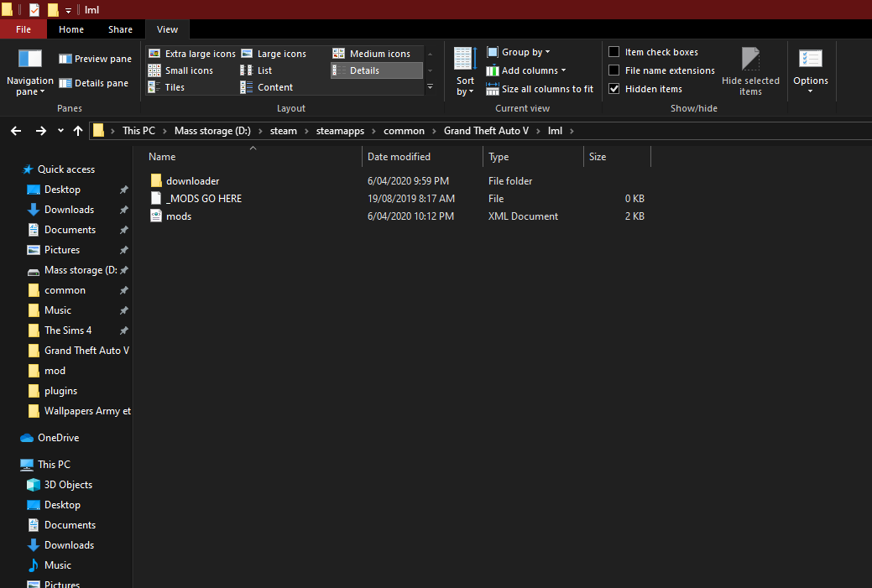872x588 pixels.
Task: Sort by the Type column header
Action: tap(533, 157)
